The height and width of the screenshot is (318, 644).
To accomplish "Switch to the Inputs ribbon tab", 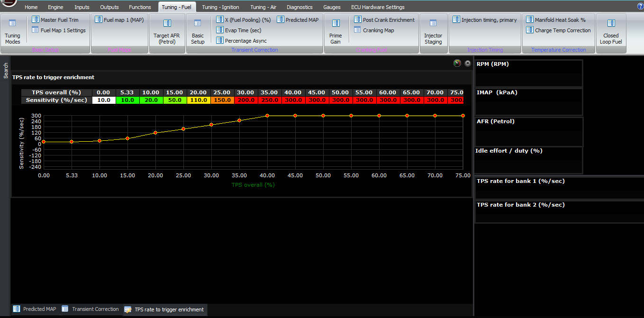I will coord(82,7).
